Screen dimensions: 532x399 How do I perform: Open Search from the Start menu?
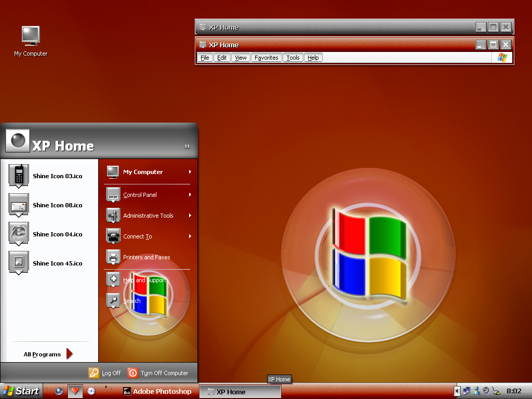131,301
